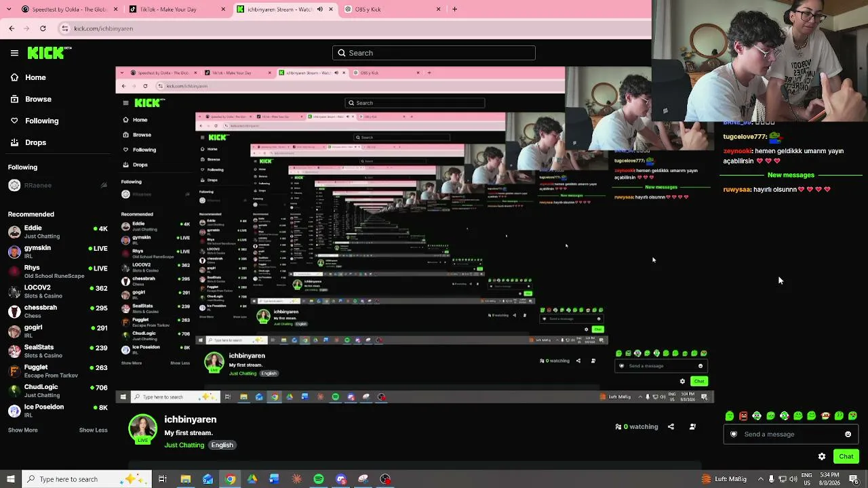
Task: Open the ichbinyaren channel name link
Action: coord(190,420)
